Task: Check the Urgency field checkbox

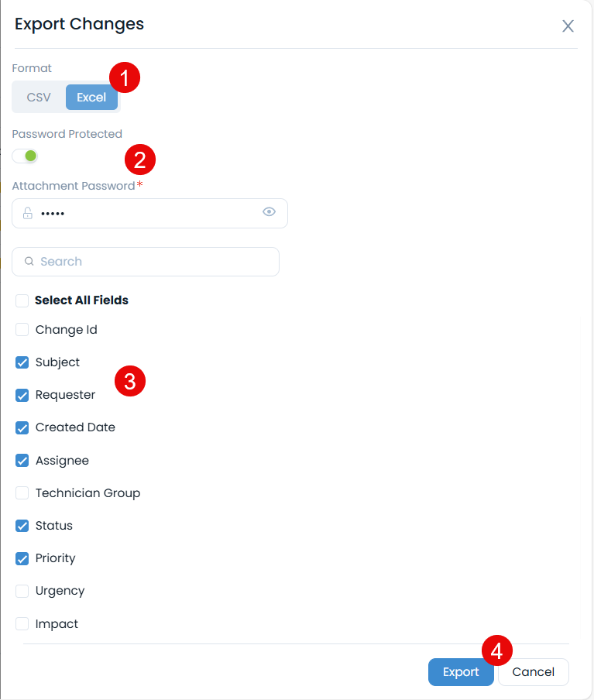Action: [x=22, y=591]
